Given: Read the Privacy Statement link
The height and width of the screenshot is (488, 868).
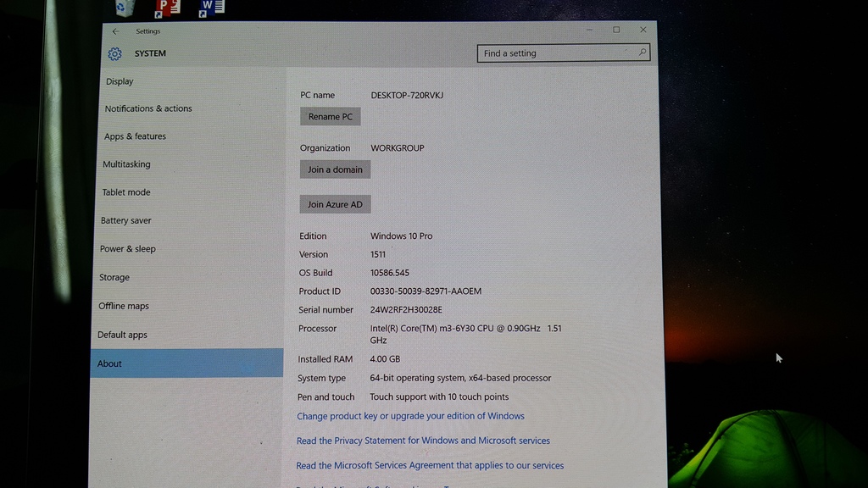Looking at the screenshot, I should pos(423,441).
